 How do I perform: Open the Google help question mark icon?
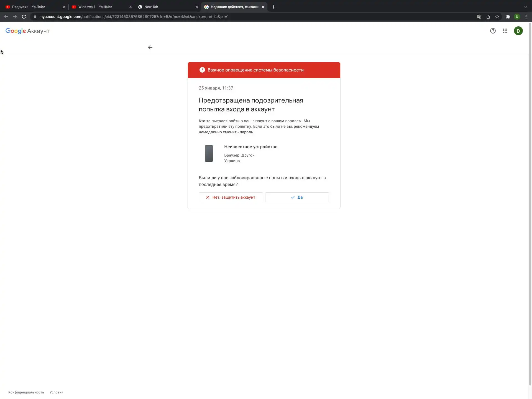tap(493, 31)
